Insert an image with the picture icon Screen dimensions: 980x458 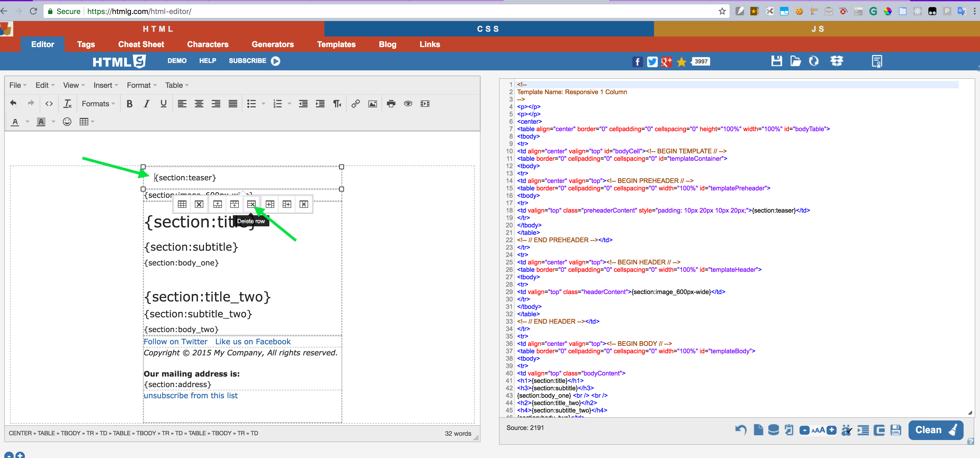point(373,103)
